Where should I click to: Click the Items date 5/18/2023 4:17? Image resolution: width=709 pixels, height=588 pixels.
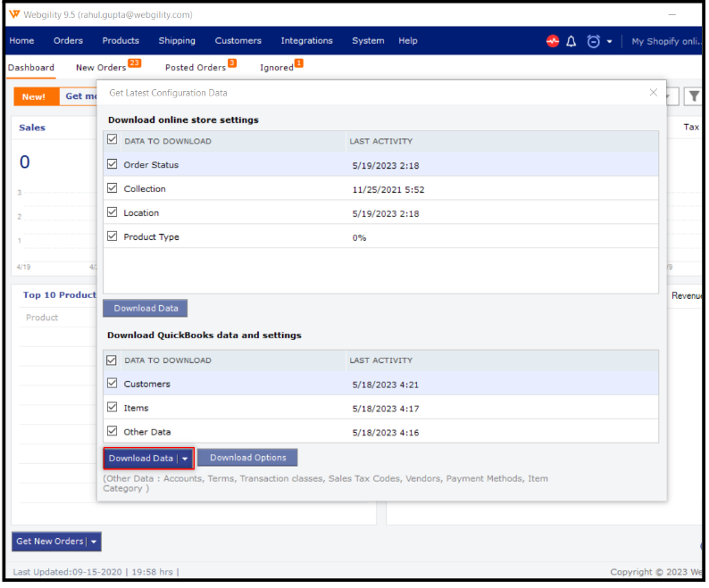coord(387,410)
